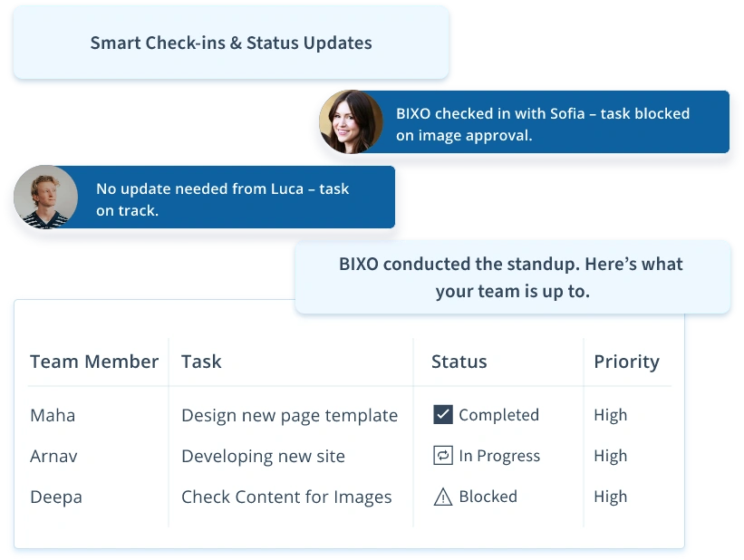Viewport: 744px width, 560px height.
Task: Select team member Deepa
Action: pos(55,497)
